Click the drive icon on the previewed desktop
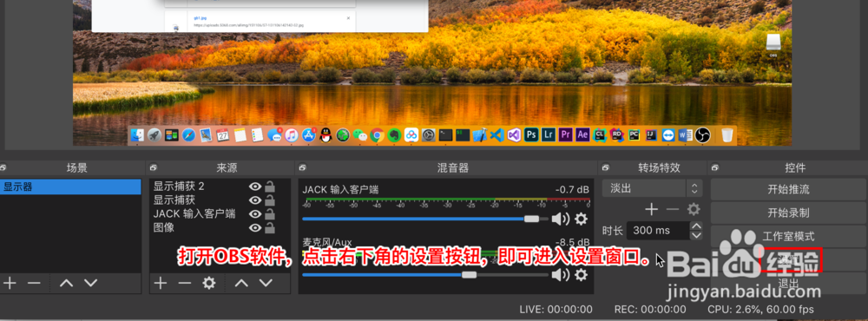Viewport: 868px width, 321px height. (x=773, y=43)
